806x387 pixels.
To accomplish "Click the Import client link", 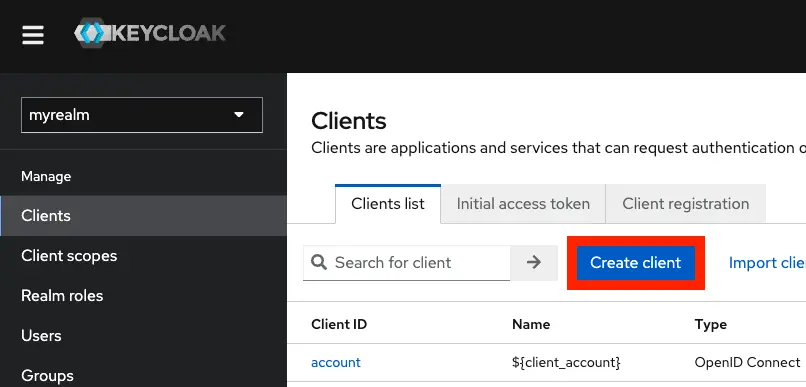I will [767, 263].
